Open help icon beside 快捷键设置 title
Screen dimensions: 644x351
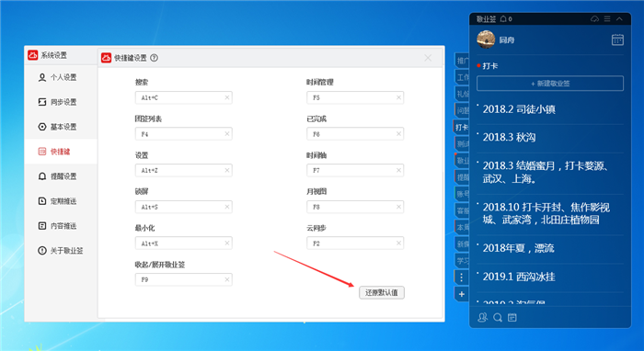click(154, 58)
